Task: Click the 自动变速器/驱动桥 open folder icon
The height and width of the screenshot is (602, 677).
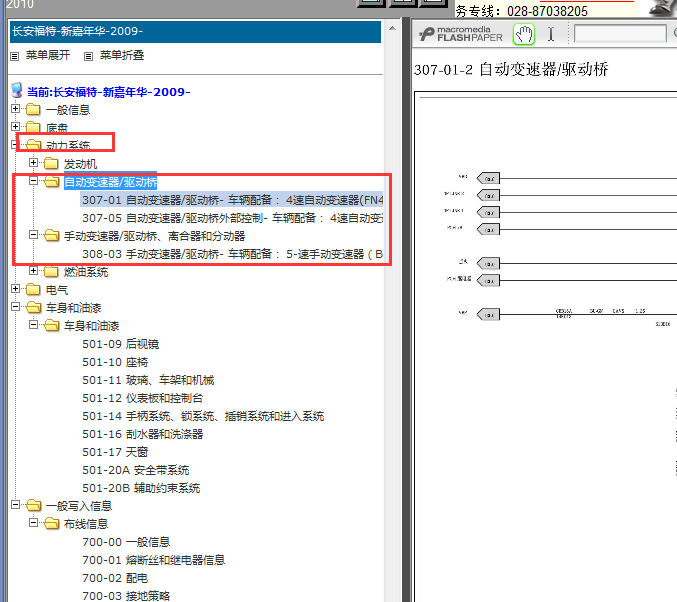Action: point(51,181)
